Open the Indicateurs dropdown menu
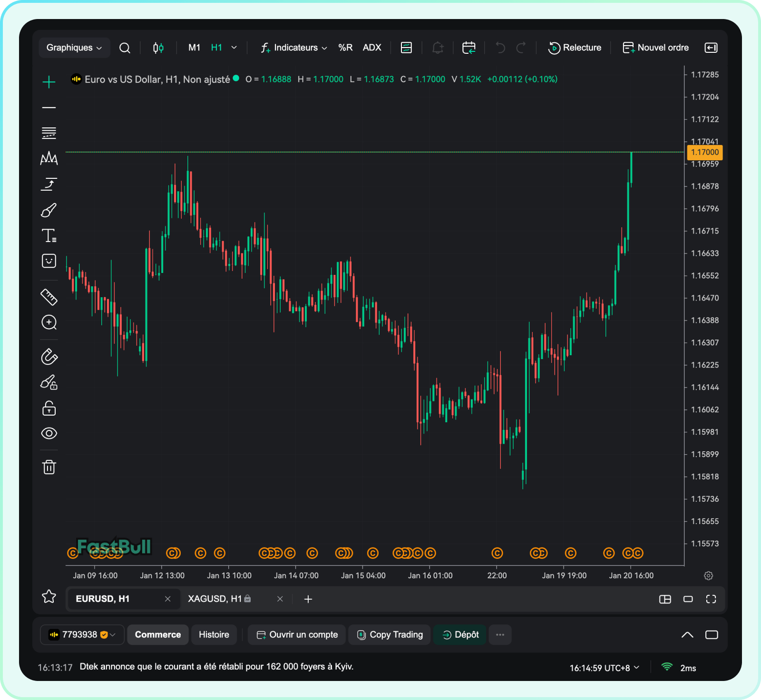 tap(294, 48)
